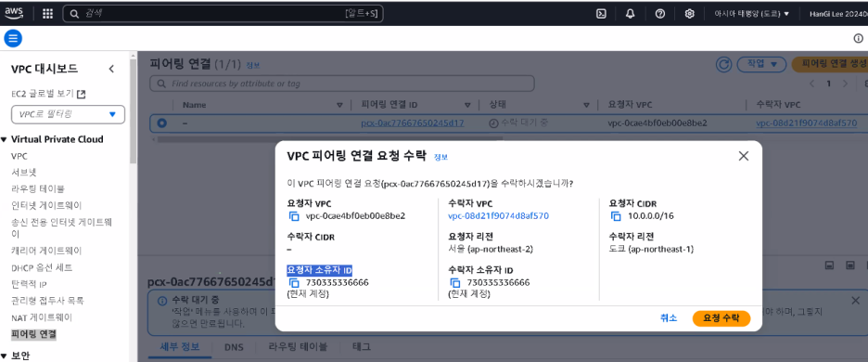Focus the Find resources by attribute filter

[x=342, y=84]
